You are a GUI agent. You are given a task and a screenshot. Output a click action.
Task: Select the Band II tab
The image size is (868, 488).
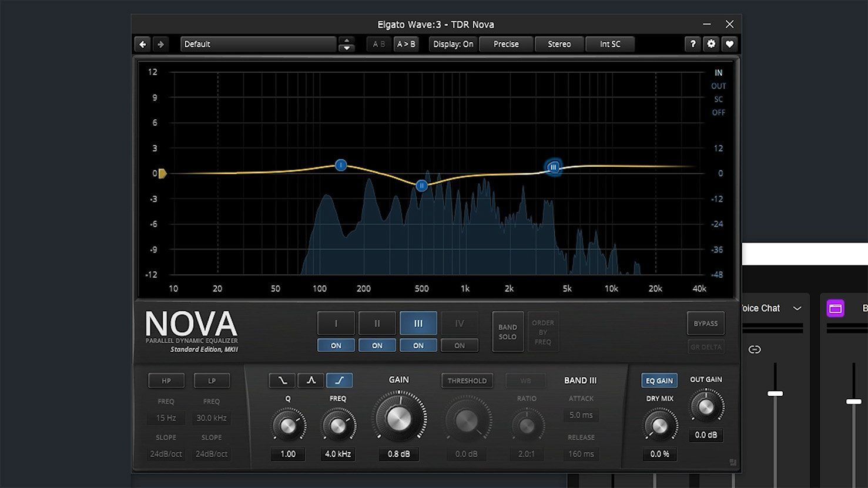click(377, 324)
